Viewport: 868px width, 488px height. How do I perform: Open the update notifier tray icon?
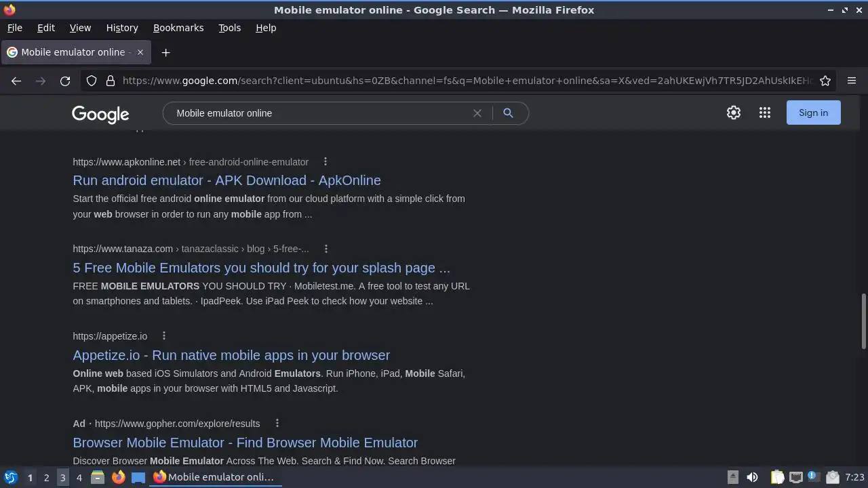[814, 477]
